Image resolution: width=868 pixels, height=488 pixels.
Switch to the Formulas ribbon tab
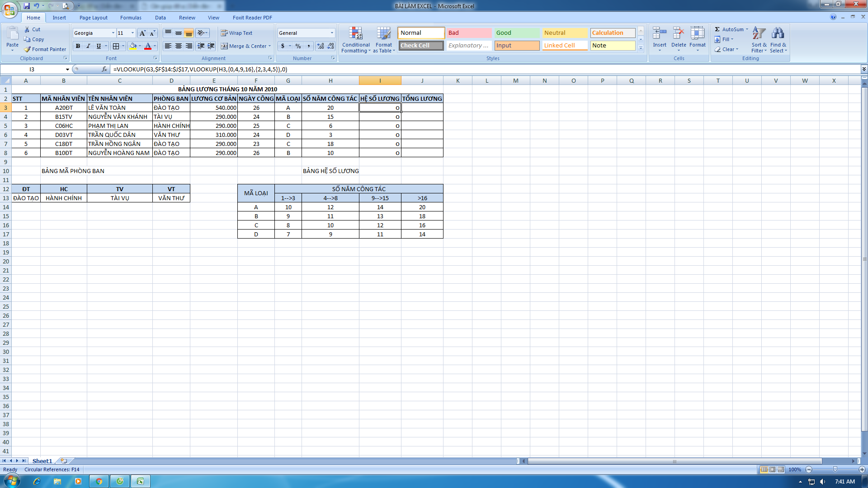point(131,18)
